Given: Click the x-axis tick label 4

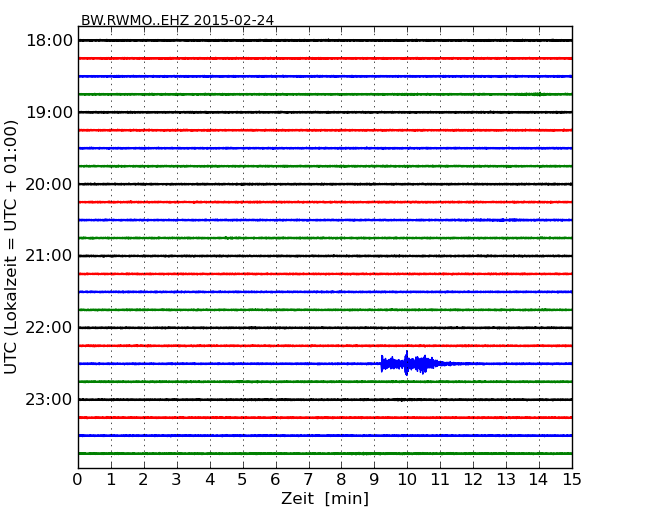Looking at the screenshot, I should click(x=210, y=480).
